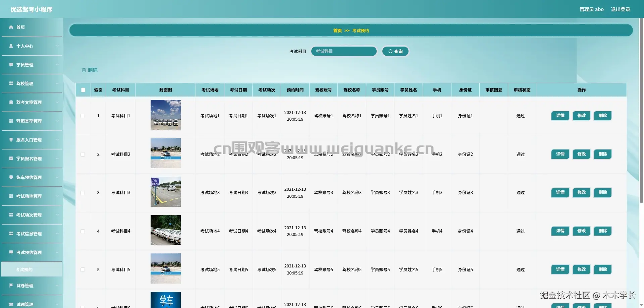Click the 审核状态 column header
The width and height of the screenshot is (644, 308).
(x=522, y=90)
